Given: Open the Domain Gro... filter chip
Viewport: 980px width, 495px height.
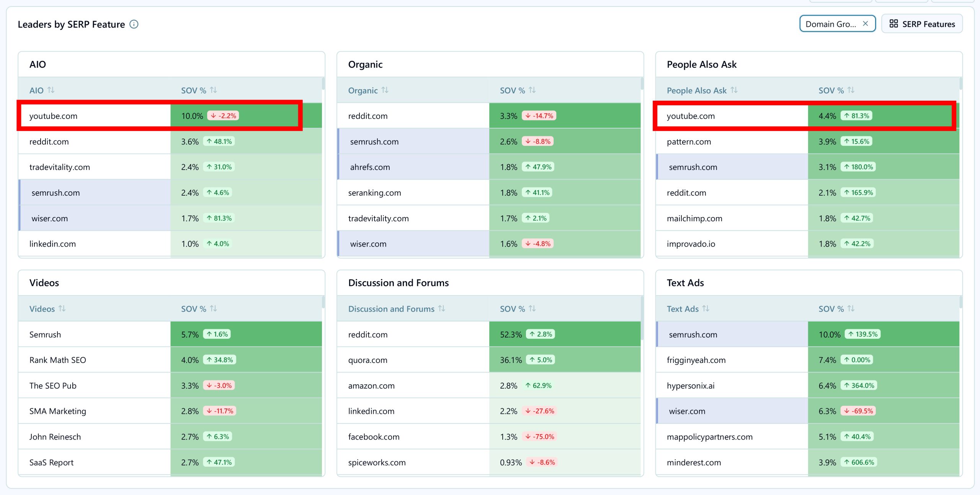Looking at the screenshot, I should pos(831,24).
